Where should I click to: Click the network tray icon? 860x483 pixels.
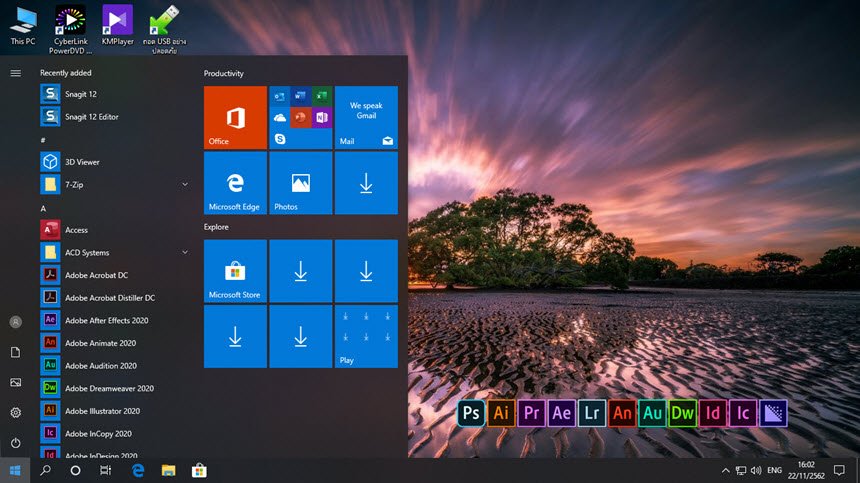[741, 470]
